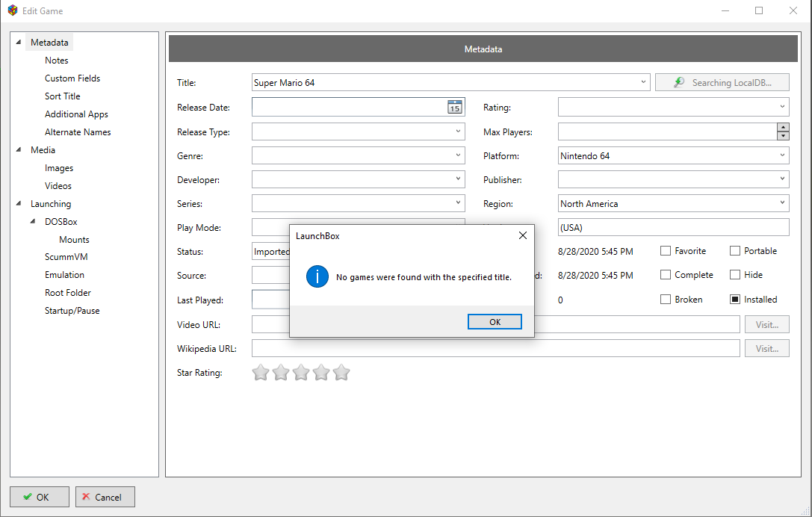Open the Sort Title section
Screen dimensions: 812x517
click(63, 96)
